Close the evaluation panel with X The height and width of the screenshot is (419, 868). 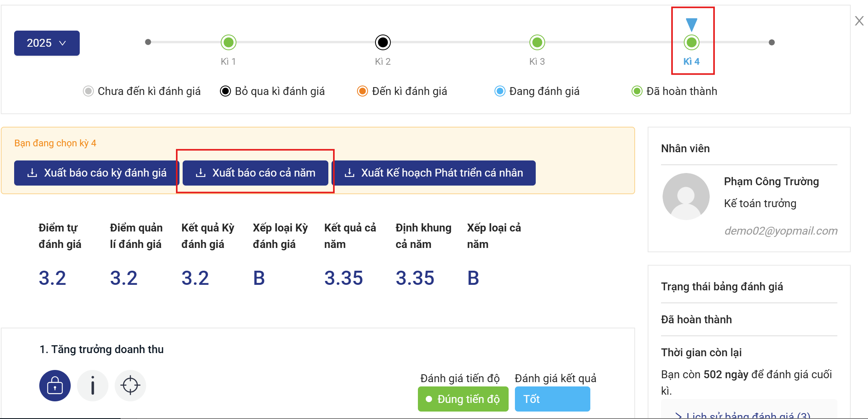tap(859, 21)
